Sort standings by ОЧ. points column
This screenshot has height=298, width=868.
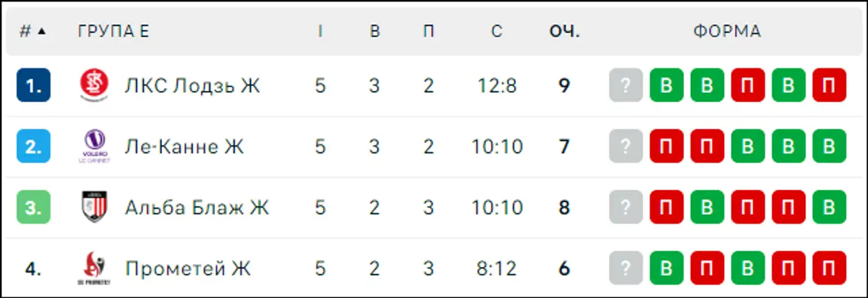tap(564, 32)
